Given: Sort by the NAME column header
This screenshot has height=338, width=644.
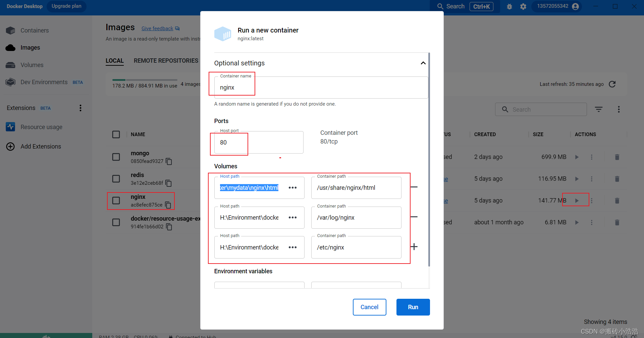Looking at the screenshot, I should [138, 134].
